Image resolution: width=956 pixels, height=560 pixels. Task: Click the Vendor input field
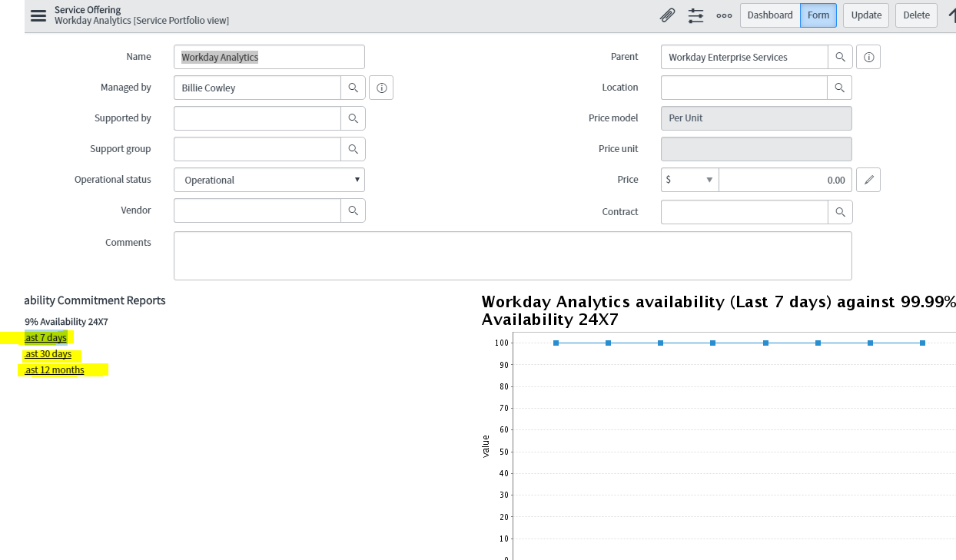[x=257, y=210]
